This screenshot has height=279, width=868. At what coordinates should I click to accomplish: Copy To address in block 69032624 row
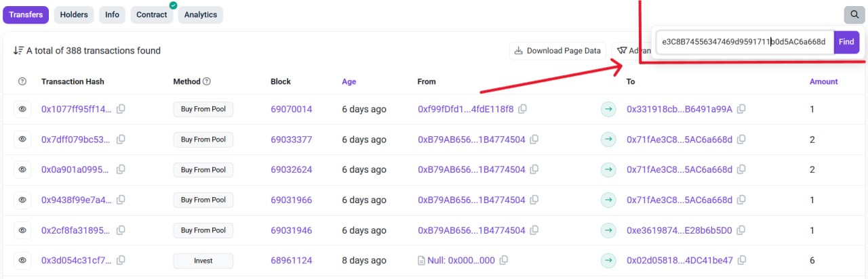(x=742, y=170)
